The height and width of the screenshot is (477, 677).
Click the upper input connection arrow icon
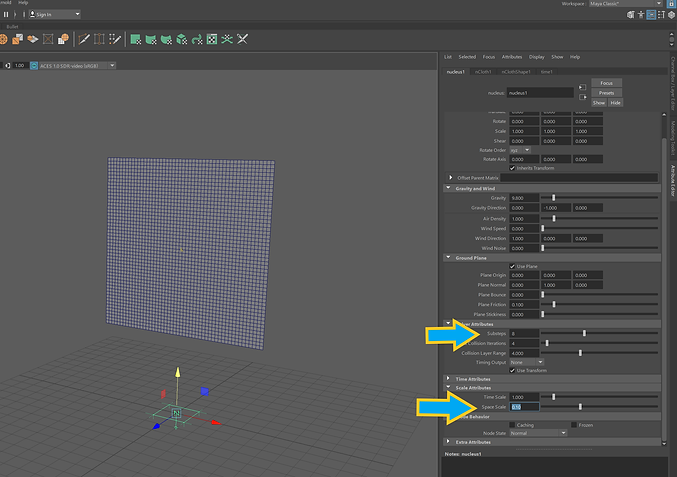pyautogui.click(x=582, y=87)
